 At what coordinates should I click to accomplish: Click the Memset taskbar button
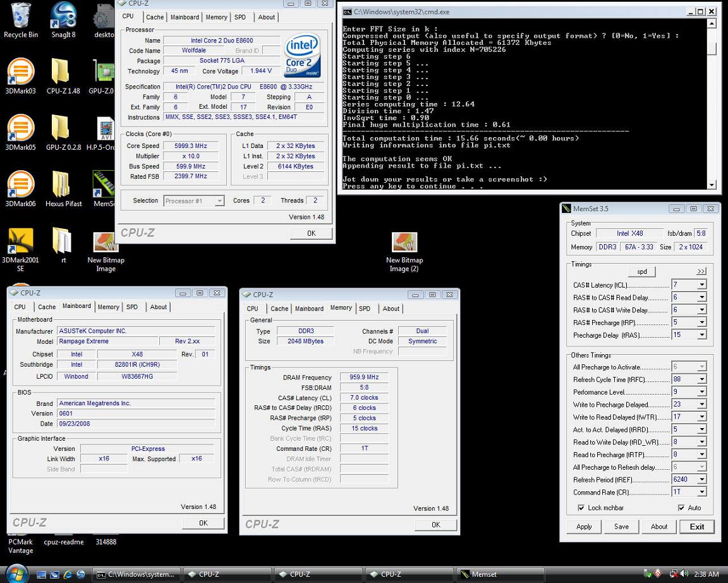click(500, 575)
